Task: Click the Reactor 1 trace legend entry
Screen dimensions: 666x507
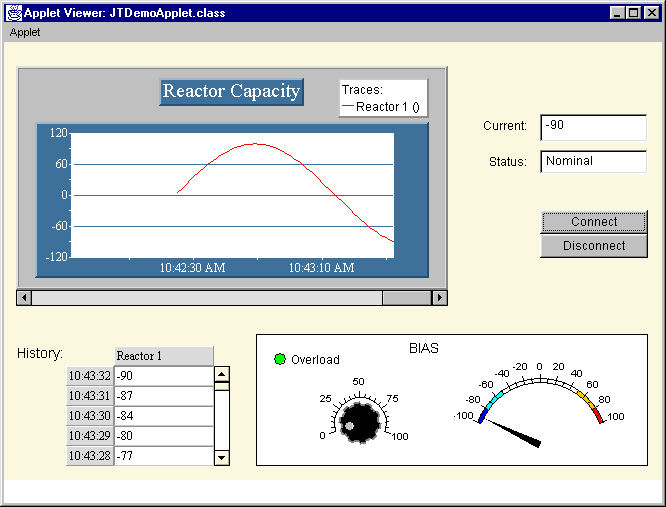Action: [x=381, y=107]
